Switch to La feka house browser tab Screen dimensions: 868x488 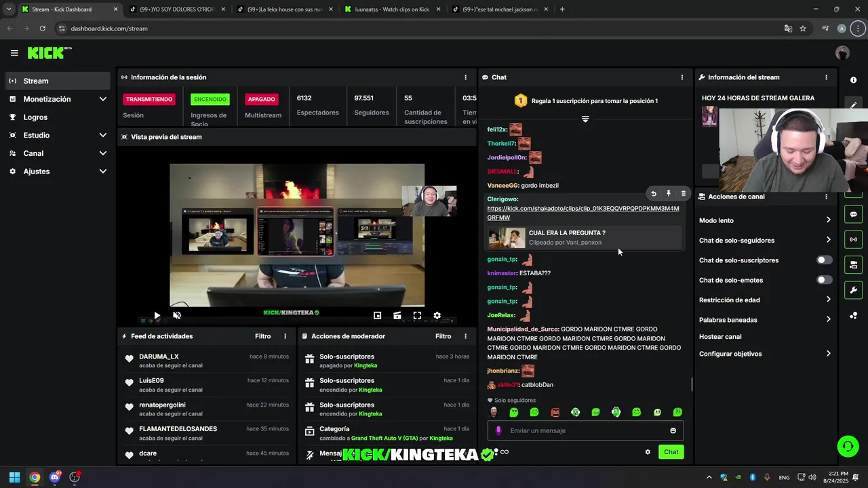pyautogui.click(x=283, y=9)
